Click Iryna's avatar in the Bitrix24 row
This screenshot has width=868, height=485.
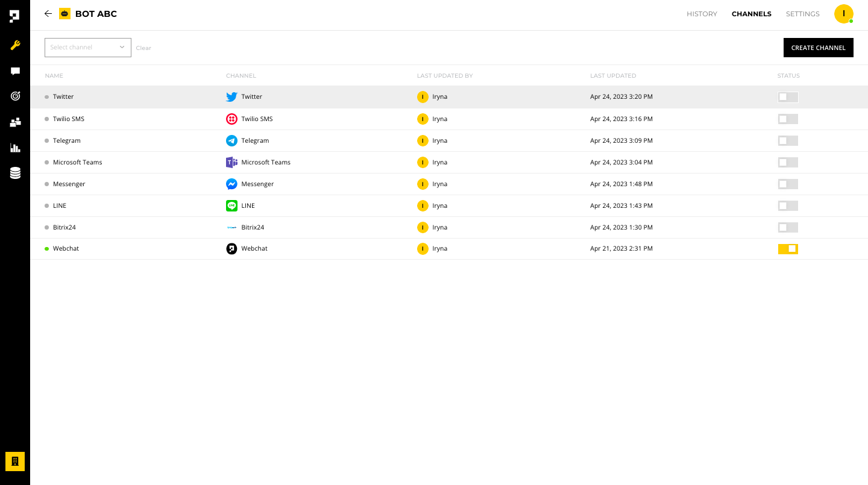point(423,227)
